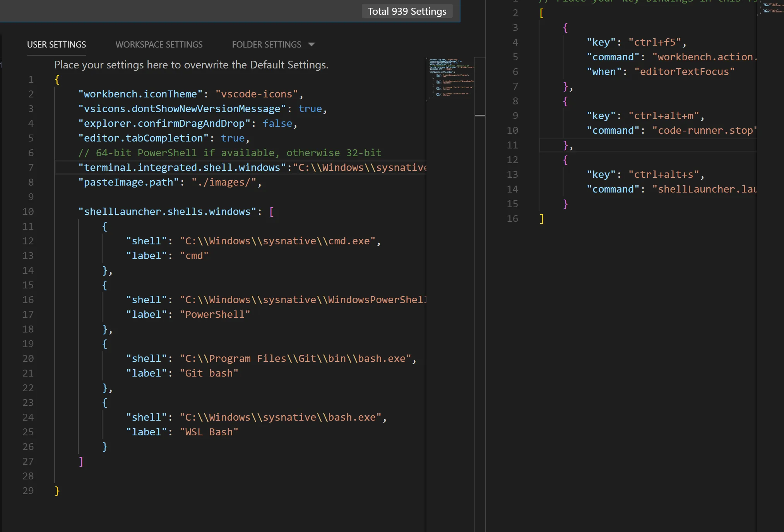Viewport: 784px width, 532px height.
Task: Click the "editorTextFocus" when condition value
Action: point(684,72)
